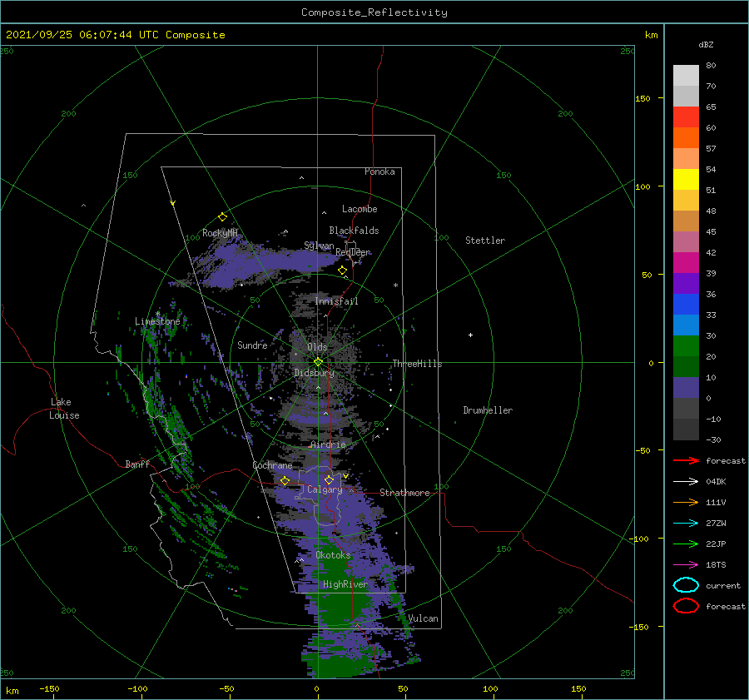Click the Limestone label
Viewport: 749px width, 700px height.
(157, 321)
